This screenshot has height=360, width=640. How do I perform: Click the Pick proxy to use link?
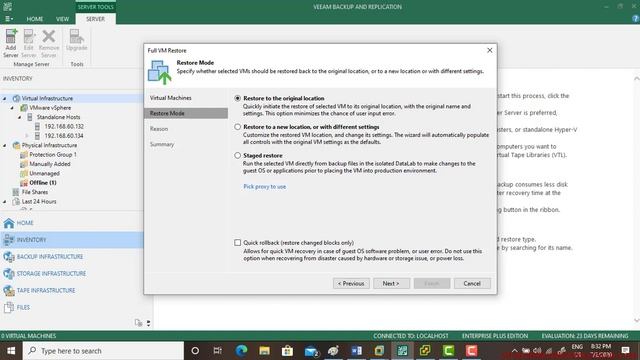264,187
